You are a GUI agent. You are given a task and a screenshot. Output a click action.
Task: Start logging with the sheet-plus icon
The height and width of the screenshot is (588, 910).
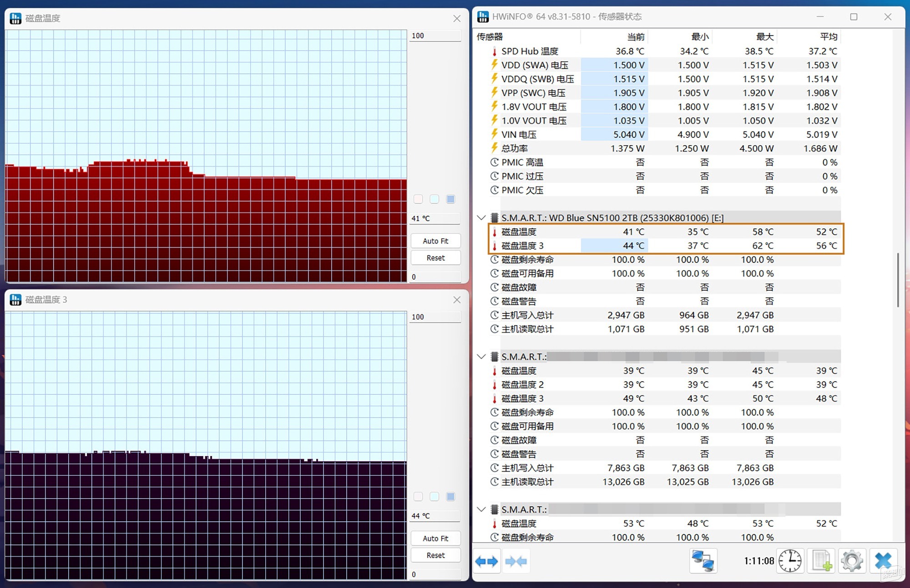[822, 561]
